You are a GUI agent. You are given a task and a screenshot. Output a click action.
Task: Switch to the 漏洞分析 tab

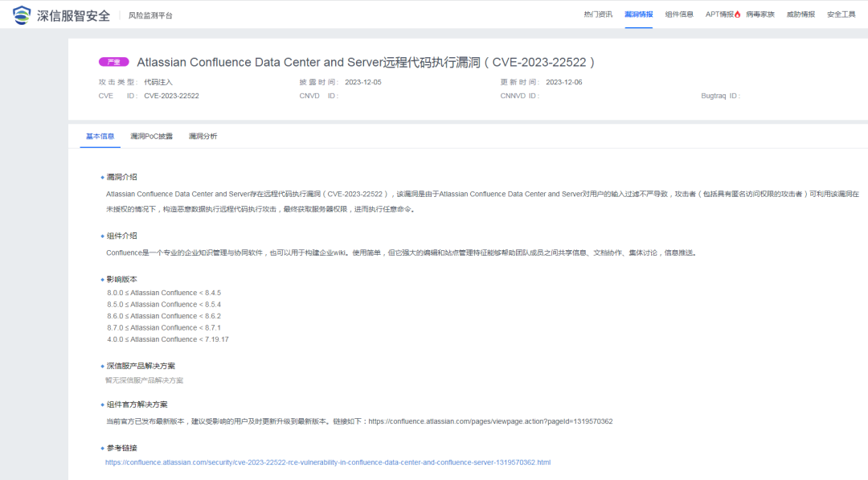tap(203, 136)
